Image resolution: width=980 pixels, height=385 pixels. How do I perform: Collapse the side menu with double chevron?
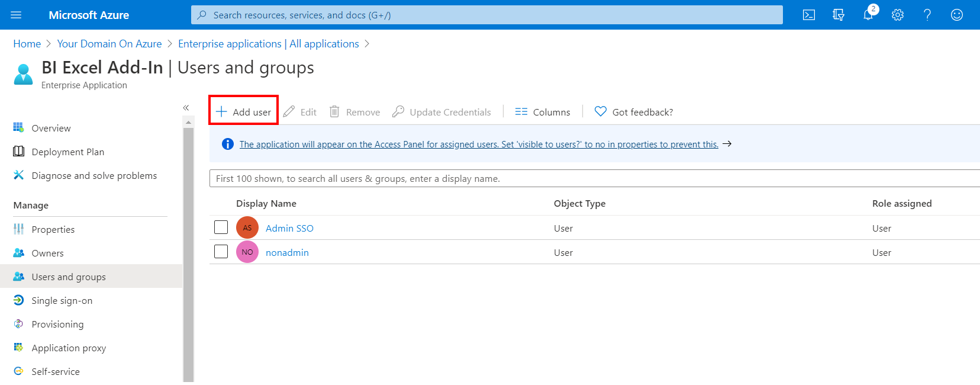pyautogui.click(x=186, y=107)
